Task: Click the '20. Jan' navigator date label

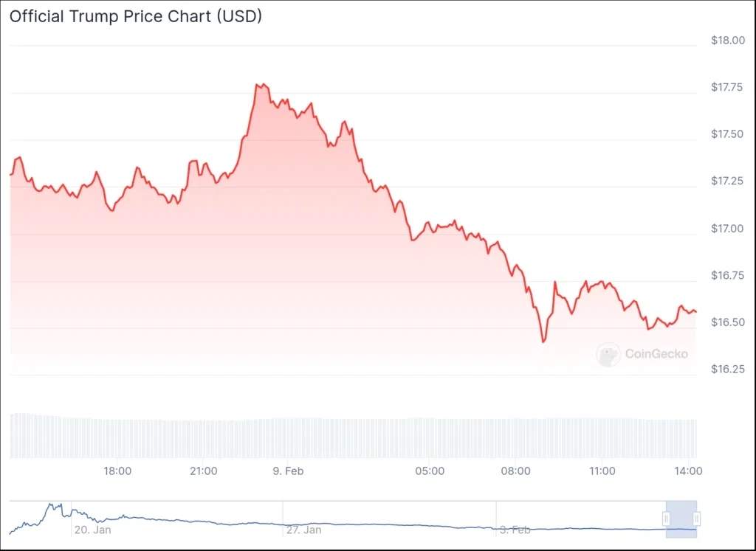Action: 92,529
